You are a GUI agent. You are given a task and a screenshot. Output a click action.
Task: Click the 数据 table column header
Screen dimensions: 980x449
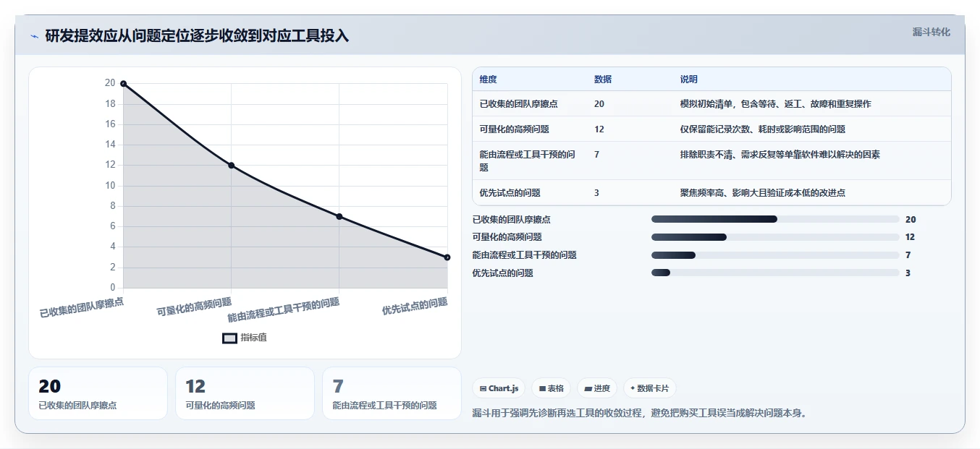[x=603, y=80]
